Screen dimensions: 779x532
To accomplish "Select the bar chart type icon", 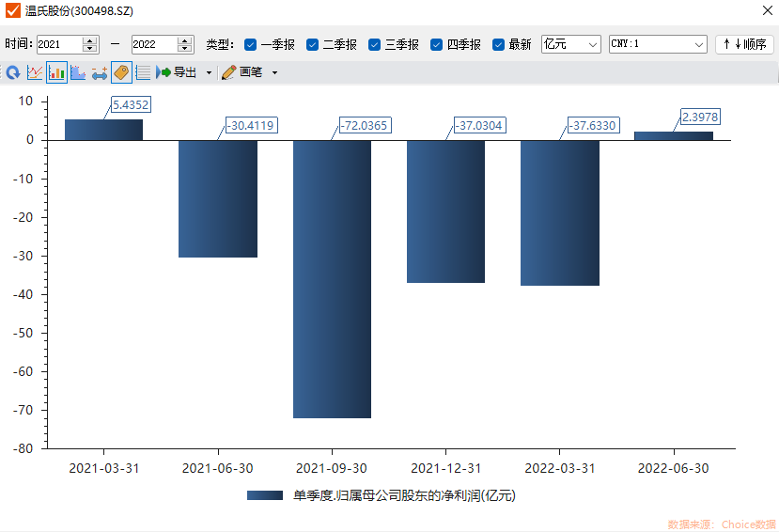I will pos(56,72).
